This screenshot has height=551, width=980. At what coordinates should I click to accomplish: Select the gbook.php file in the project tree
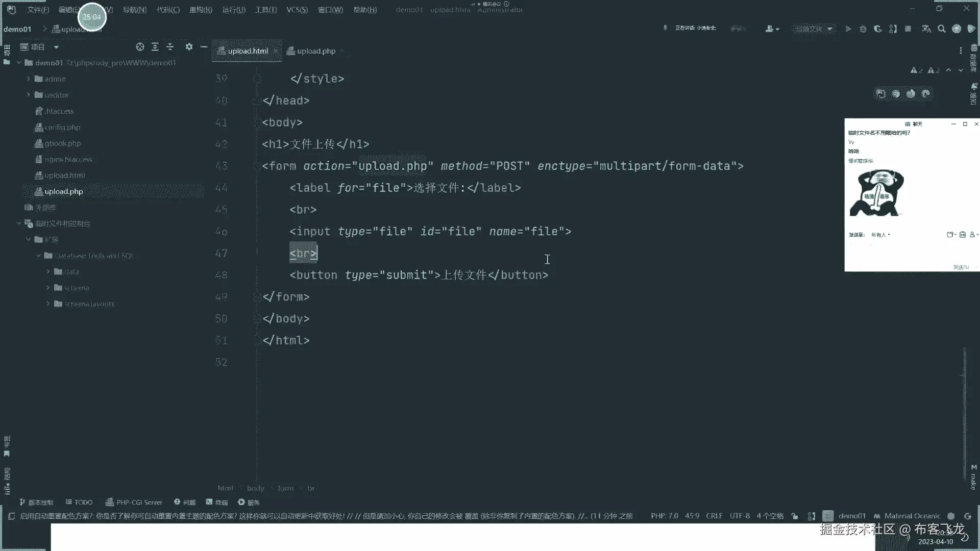62,143
